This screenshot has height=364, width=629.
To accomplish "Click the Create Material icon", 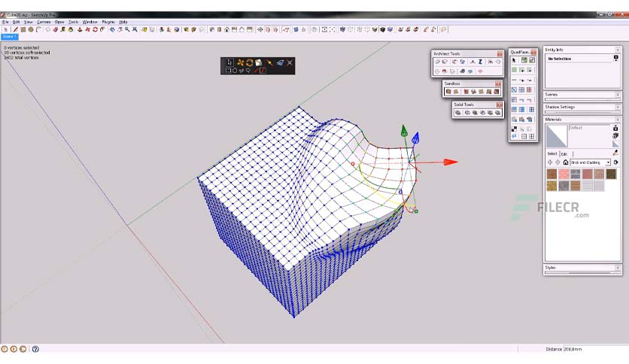I will point(615,128).
